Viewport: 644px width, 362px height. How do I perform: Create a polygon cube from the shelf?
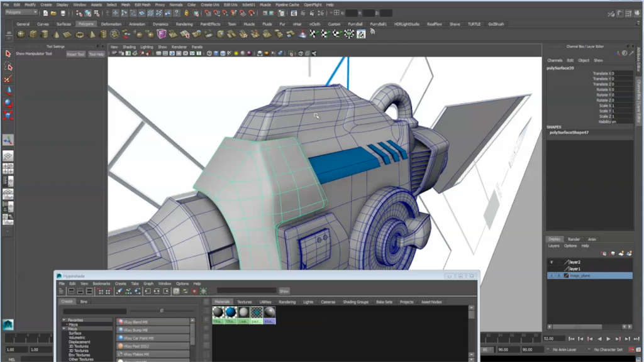(x=33, y=35)
